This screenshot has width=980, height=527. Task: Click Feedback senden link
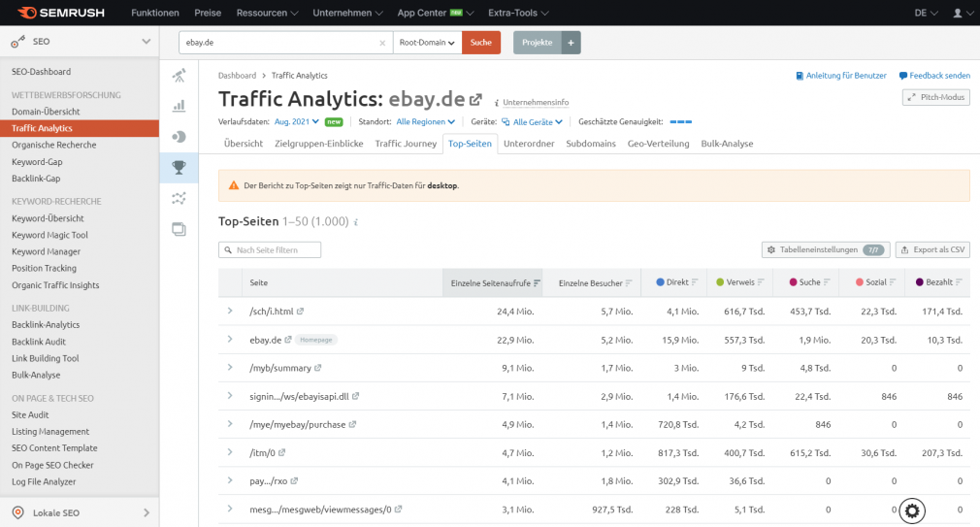pyautogui.click(x=934, y=76)
